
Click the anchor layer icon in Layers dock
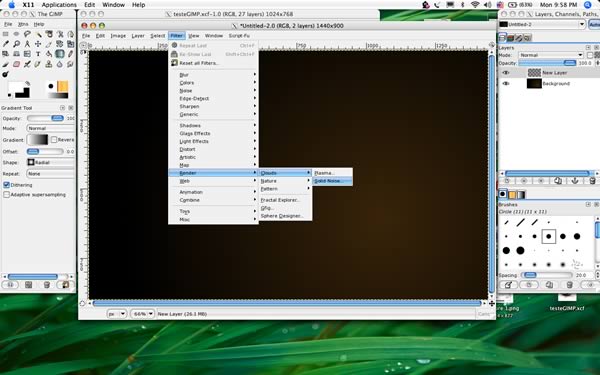click(x=575, y=181)
